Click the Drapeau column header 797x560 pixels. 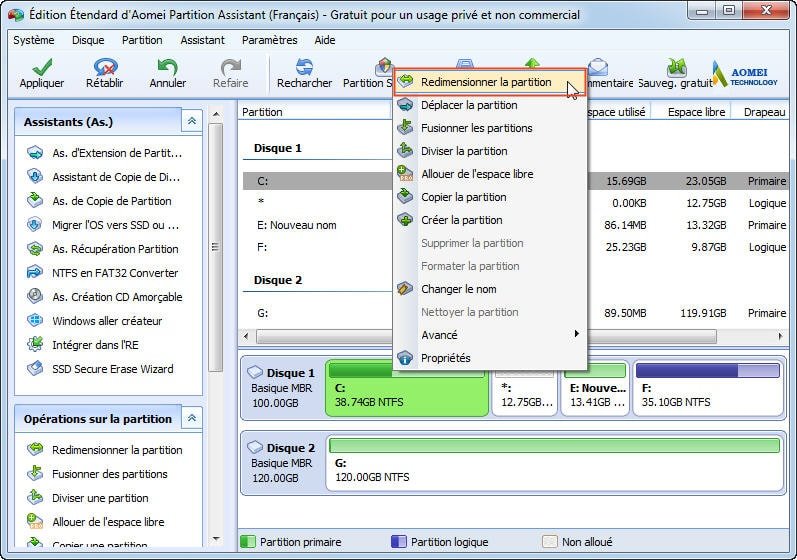(x=761, y=112)
